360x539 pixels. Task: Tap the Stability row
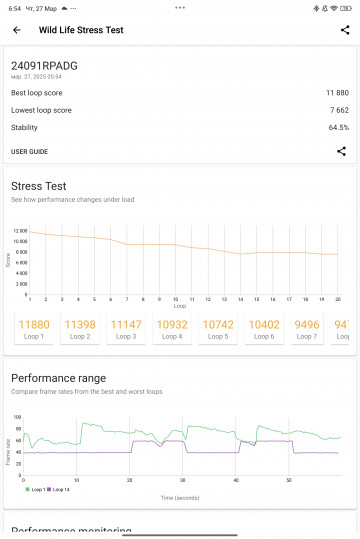pyautogui.click(x=180, y=128)
